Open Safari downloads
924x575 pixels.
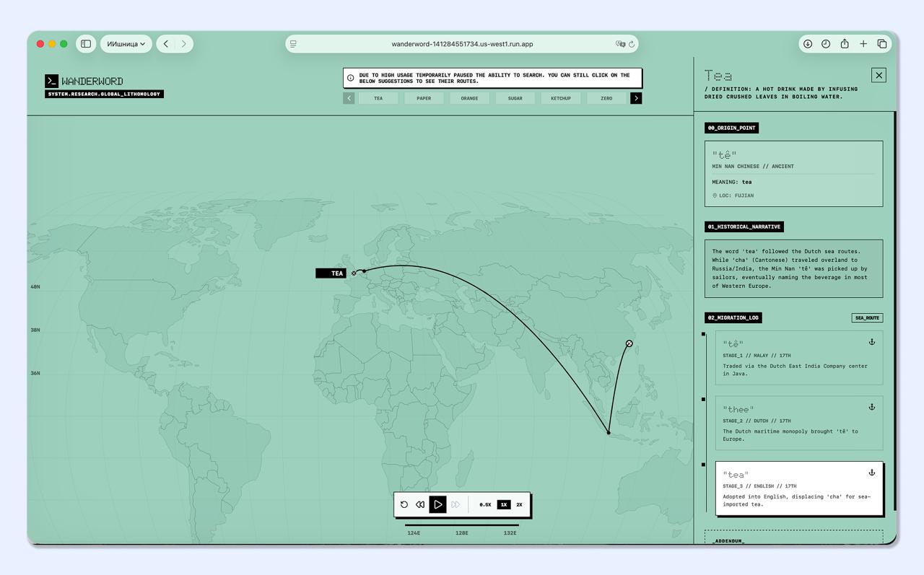[808, 44]
